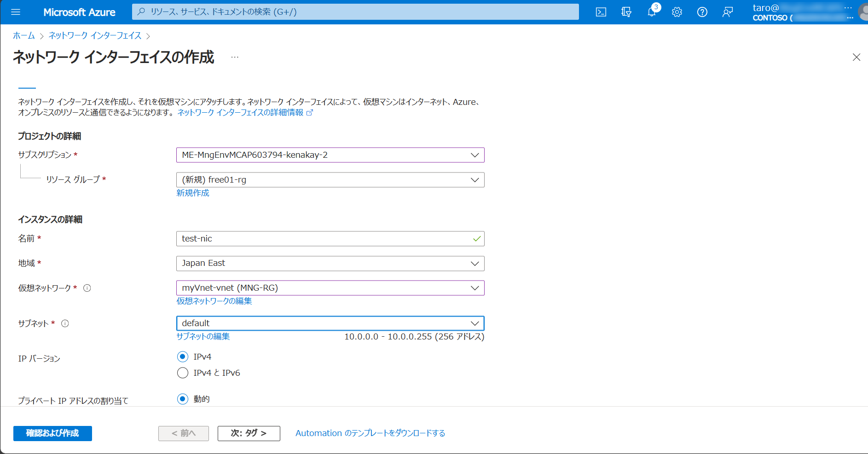The width and height of the screenshot is (868, 454).
Task: Click the subnet range text 10.0.0.0 - 10.0.0.255
Action: 388,336
